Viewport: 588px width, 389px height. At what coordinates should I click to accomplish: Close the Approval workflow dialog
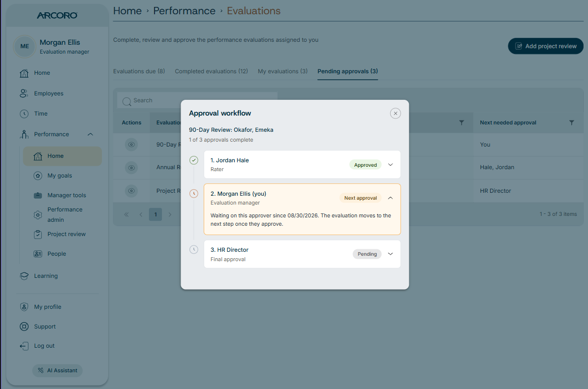(x=395, y=113)
